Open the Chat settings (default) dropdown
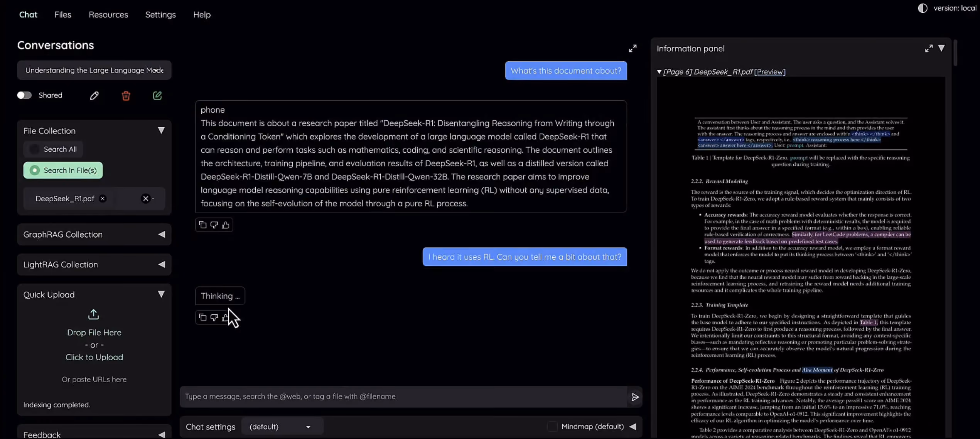980x439 pixels. click(x=282, y=427)
